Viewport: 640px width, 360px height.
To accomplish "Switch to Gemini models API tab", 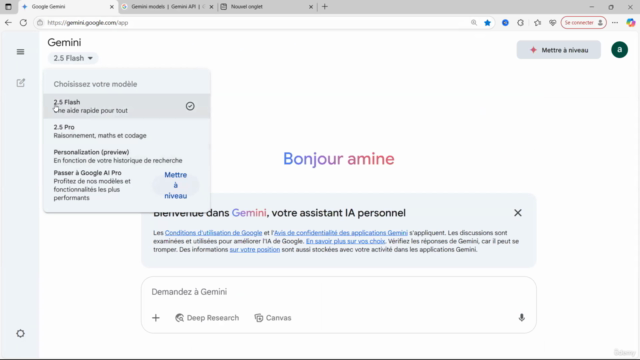I will [168, 7].
